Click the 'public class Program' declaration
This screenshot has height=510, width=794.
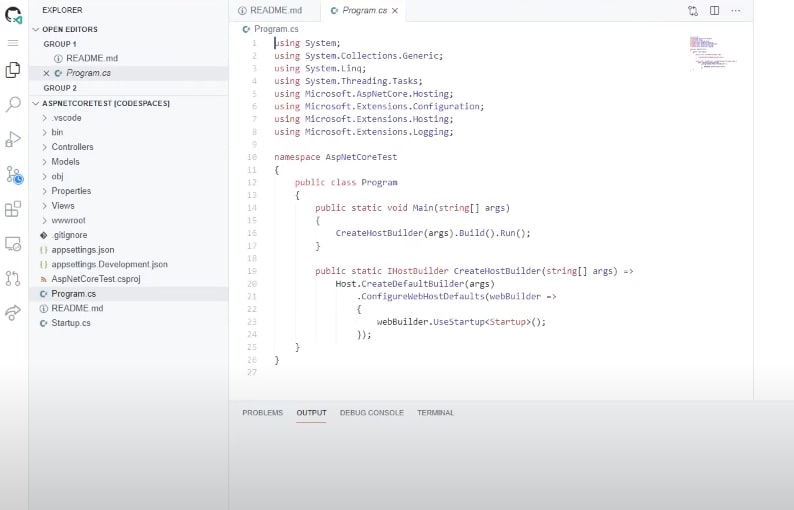(x=346, y=183)
